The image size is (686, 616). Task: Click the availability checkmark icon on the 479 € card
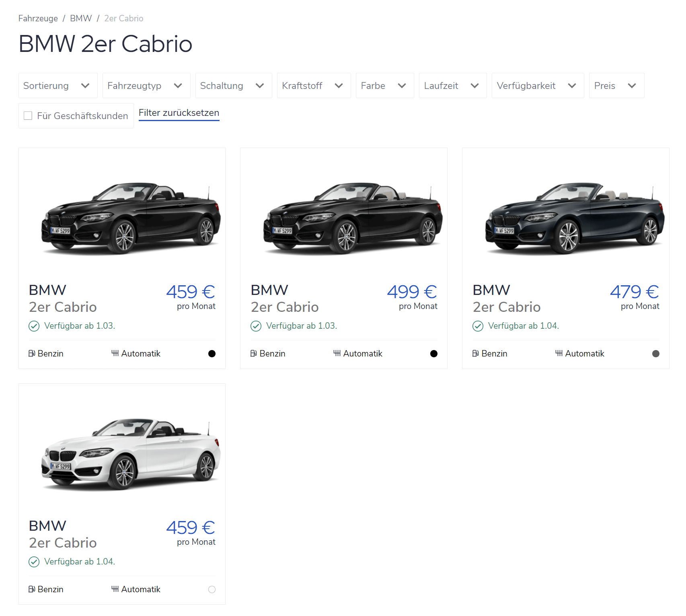point(478,326)
